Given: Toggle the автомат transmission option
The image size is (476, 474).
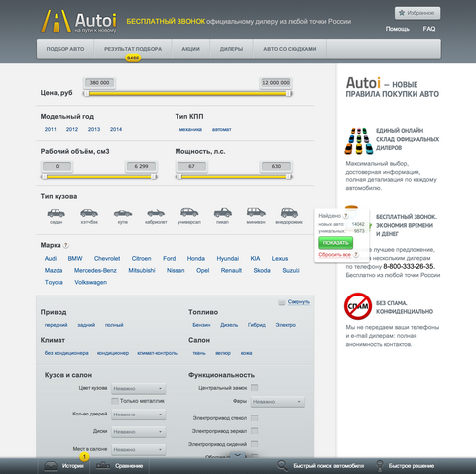Looking at the screenshot, I should [x=221, y=129].
